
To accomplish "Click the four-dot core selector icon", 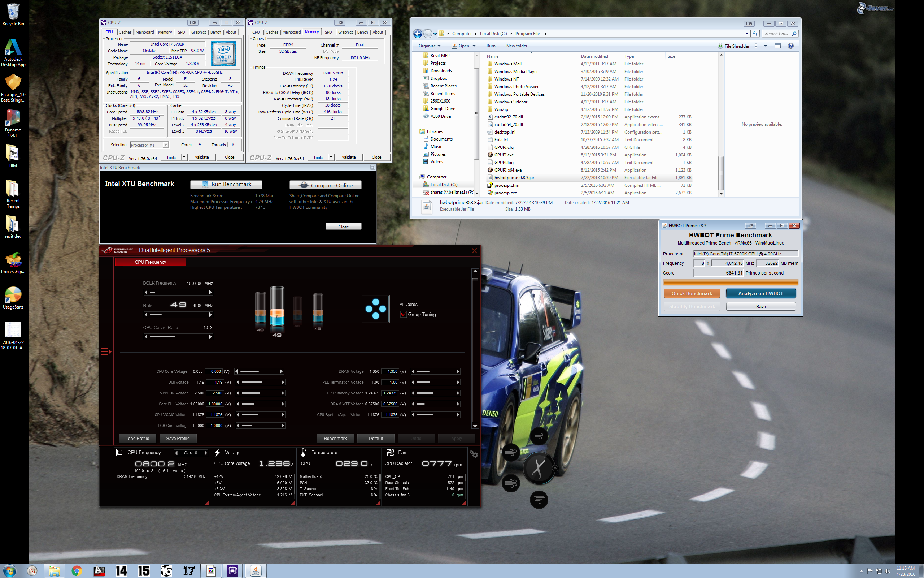I will (375, 309).
